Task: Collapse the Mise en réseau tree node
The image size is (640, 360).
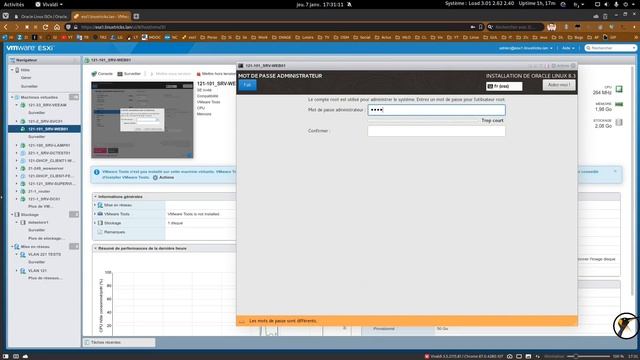Action: point(12,247)
